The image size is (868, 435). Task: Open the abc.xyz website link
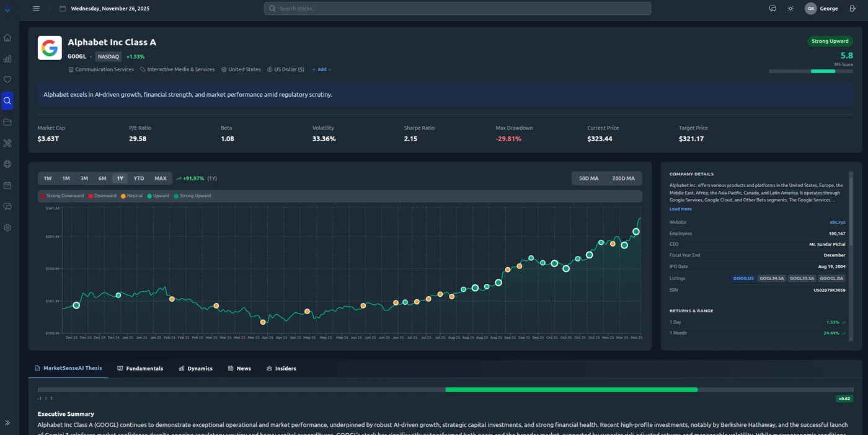click(838, 222)
